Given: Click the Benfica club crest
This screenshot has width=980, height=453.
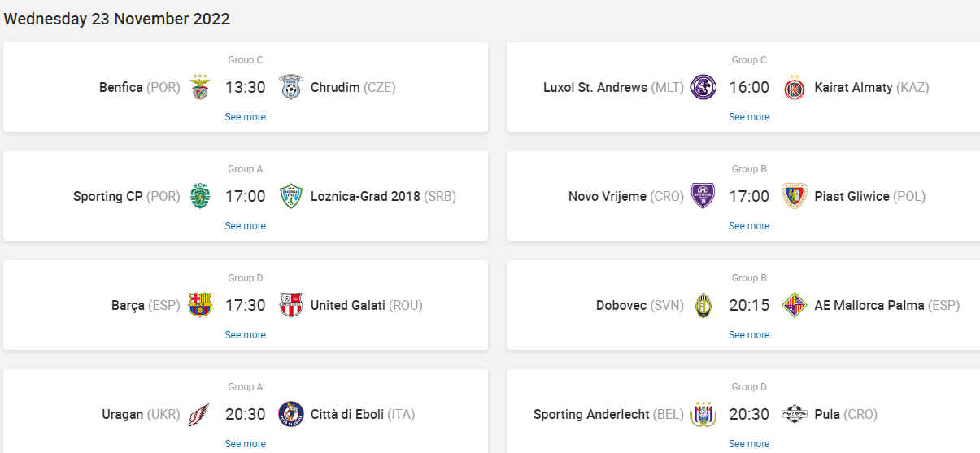Looking at the screenshot, I should click(x=200, y=87).
